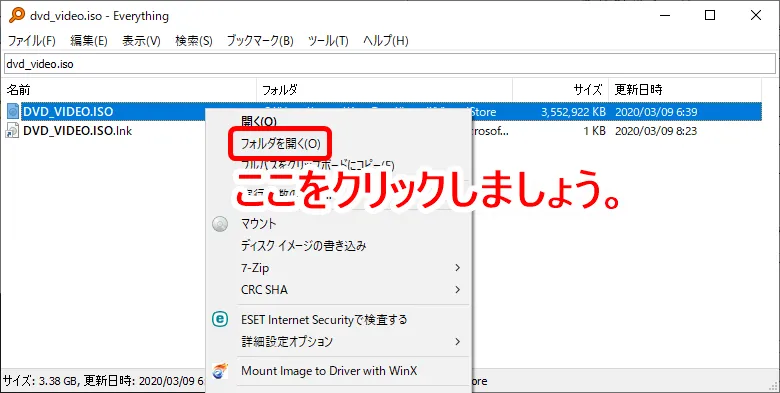Click the Everything magnifier app icon
Image resolution: width=780 pixels, height=393 pixels.
coord(17,15)
